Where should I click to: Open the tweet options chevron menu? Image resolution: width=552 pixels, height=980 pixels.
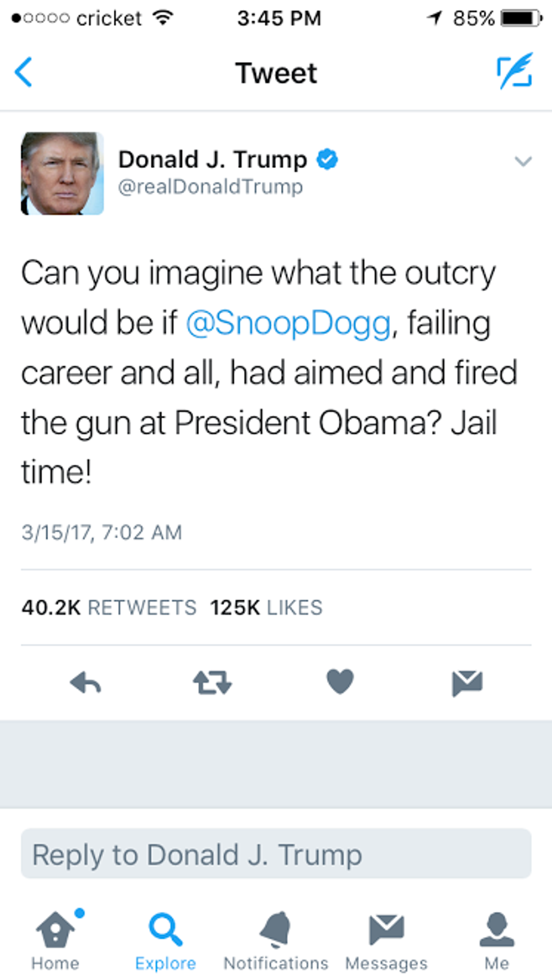(x=523, y=162)
